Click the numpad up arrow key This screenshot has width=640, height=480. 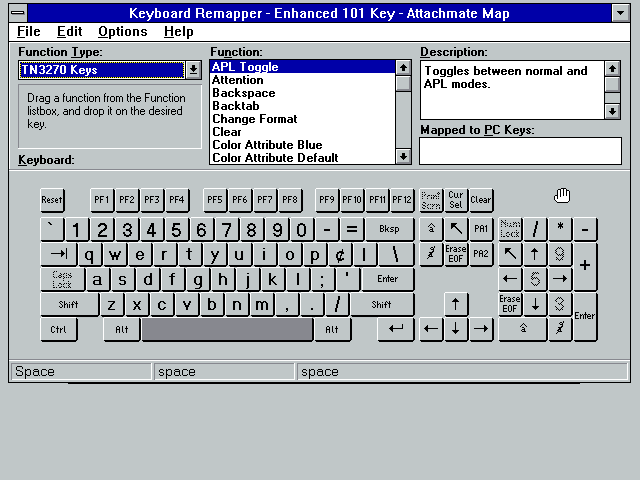[535, 254]
